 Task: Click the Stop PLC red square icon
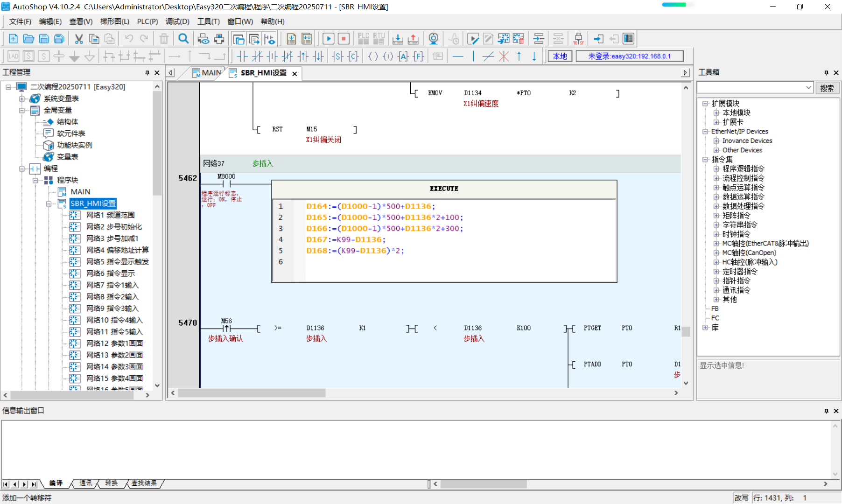click(344, 39)
